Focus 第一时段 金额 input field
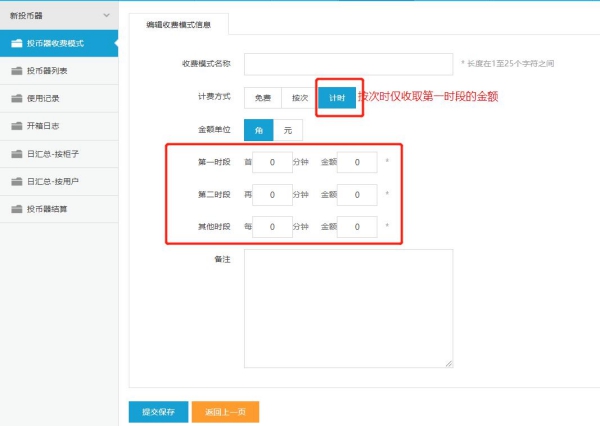Screen dimensions: 600x426 coord(357,162)
